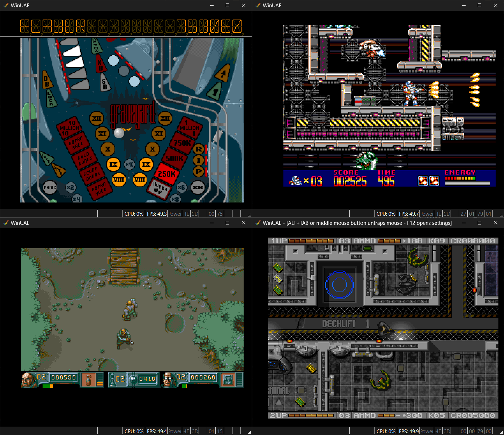Click the score 000590 in the jungle game
The image size is (504, 435).
64,377
